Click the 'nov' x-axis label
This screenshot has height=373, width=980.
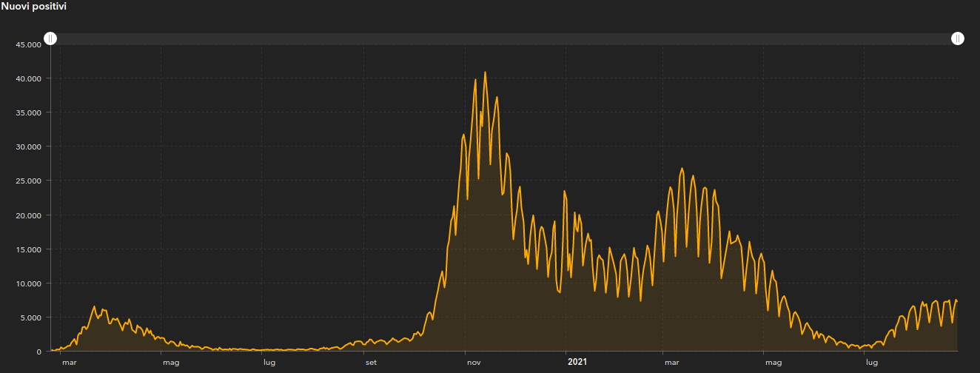tap(474, 363)
